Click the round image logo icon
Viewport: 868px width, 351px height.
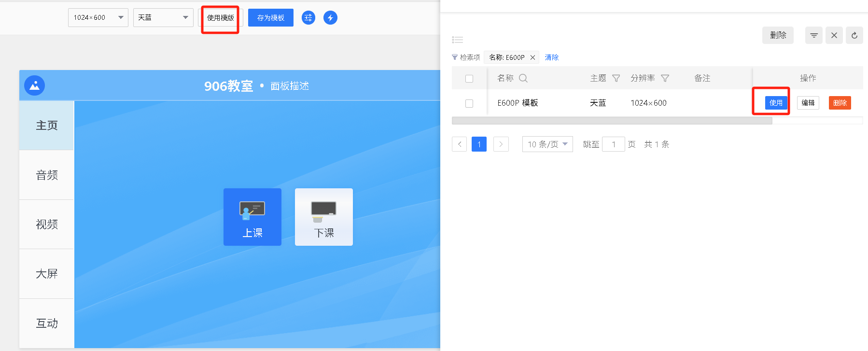tap(35, 86)
